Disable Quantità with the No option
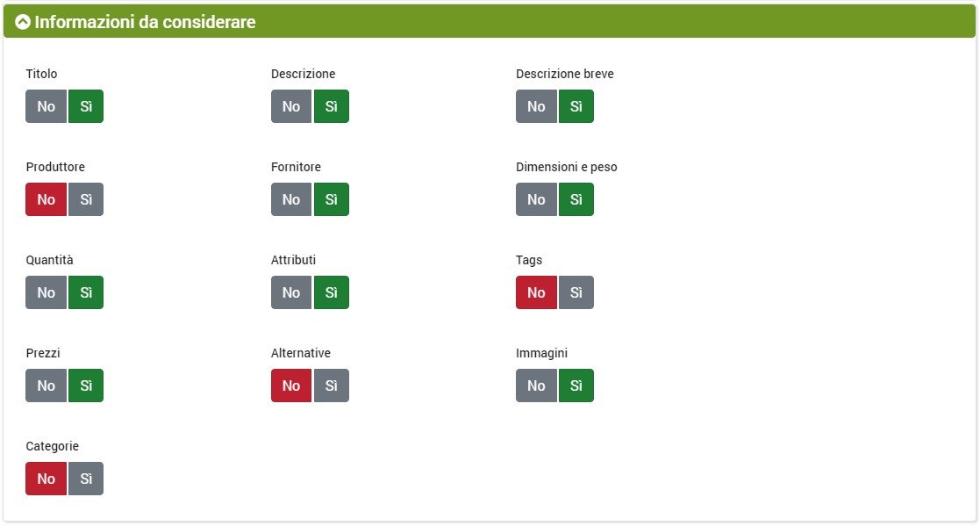Viewport: 980px width, 526px height. tap(46, 292)
